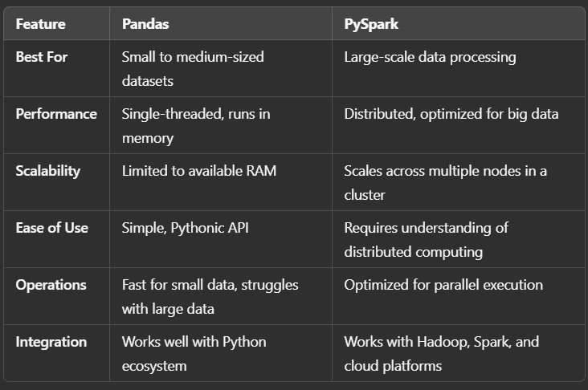Select the Scalability row label
Screen dimensions: 588x390
coord(48,171)
